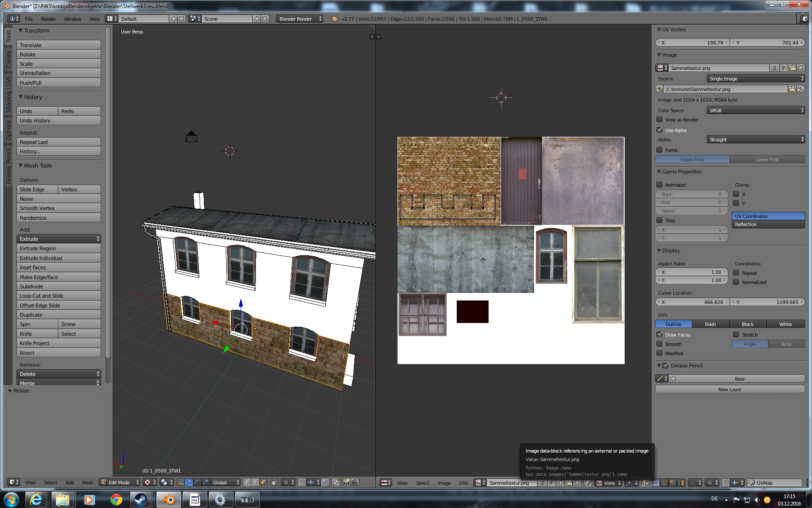Unlink Sammeltextur.png with X in UV header
The height and width of the screenshot is (508, 812).
coord(577,483)
